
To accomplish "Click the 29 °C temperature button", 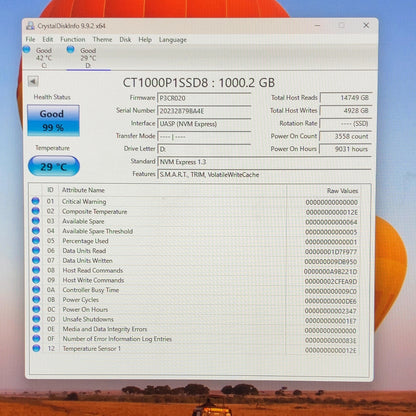I will point(54,166).
